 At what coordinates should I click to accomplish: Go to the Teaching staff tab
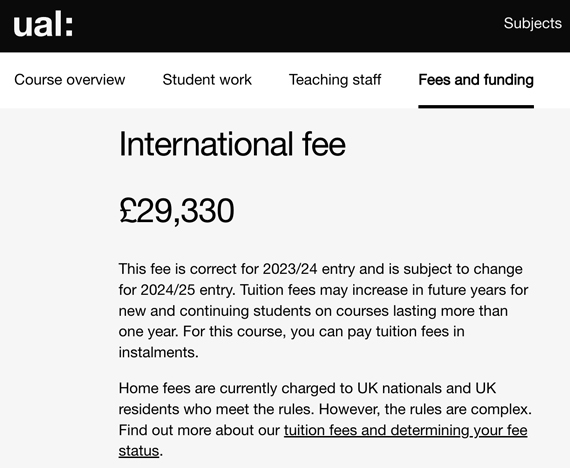tap(335, 80)
